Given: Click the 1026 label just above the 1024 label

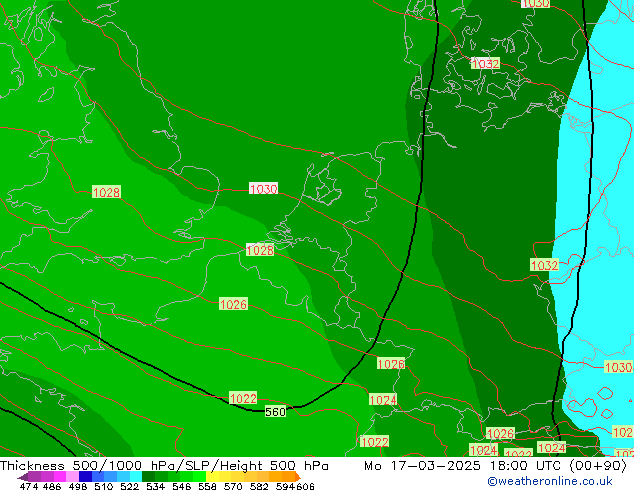Looking at the screenshot, I should [391, 363].
